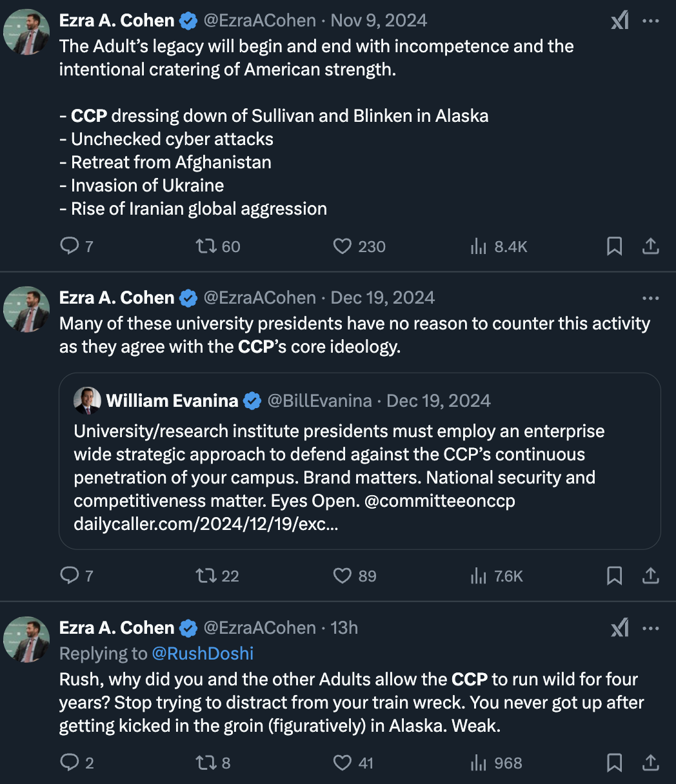Screen dimensions: 676x784
Task: Bookmark the reply to RushDoshi
Action: point(615,763)
